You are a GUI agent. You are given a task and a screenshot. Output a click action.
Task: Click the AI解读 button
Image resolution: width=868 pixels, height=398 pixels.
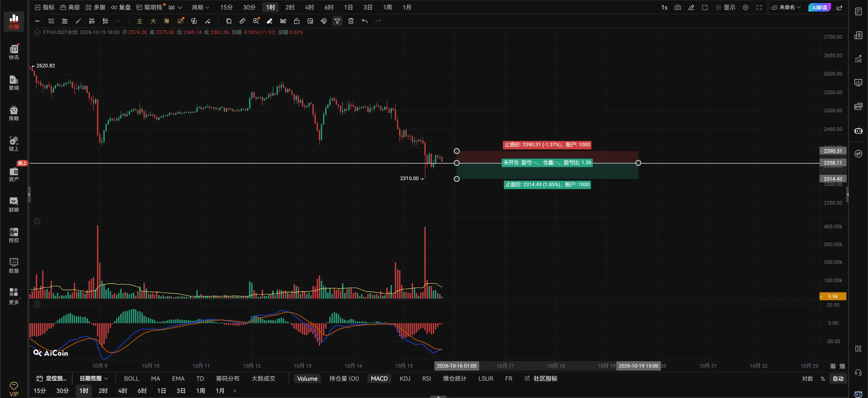click(820, 7)
